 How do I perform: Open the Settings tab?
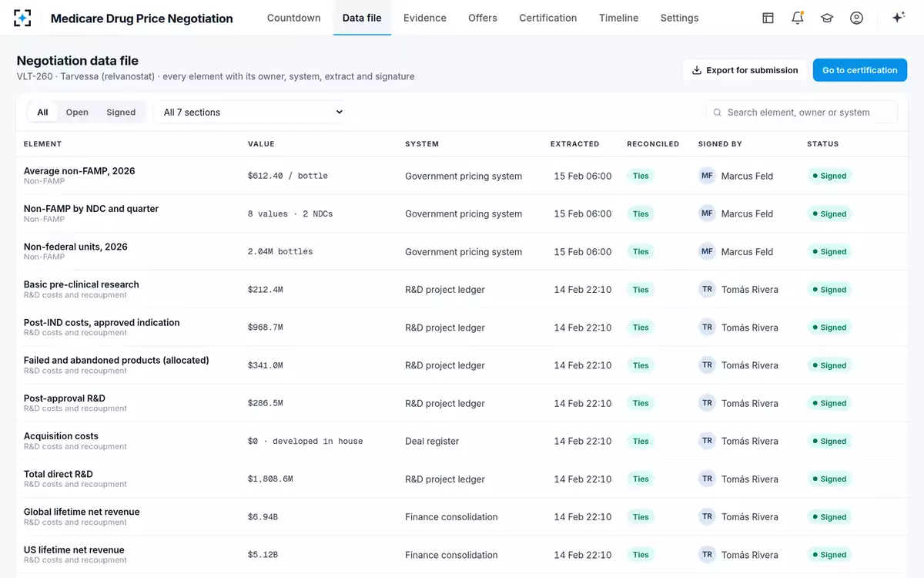point(680,18)
